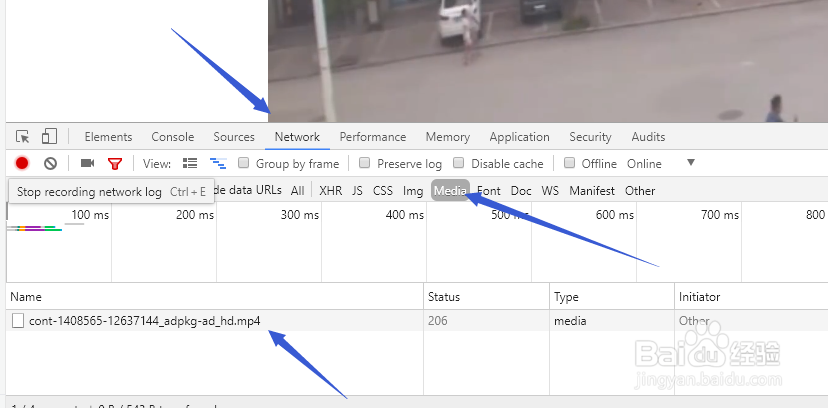Toggle the waterfall overview view icon
This screenshot has width=828, height=408.
218,164
